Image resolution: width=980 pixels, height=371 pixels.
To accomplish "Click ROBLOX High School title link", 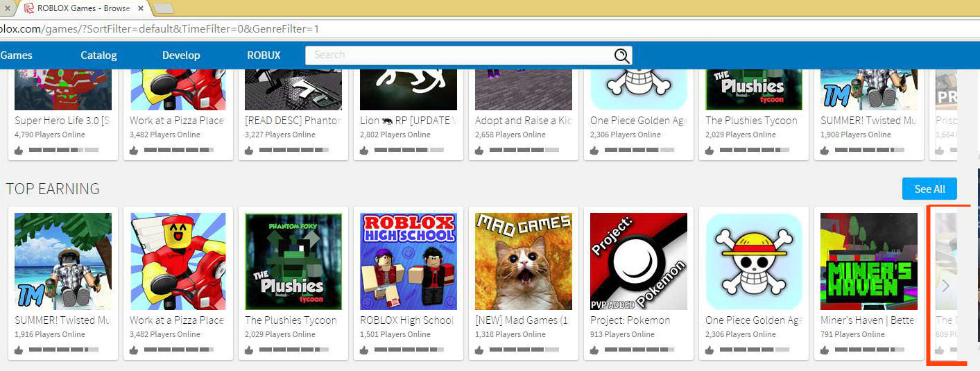I will pyautogui.click(x=406, y=320).
